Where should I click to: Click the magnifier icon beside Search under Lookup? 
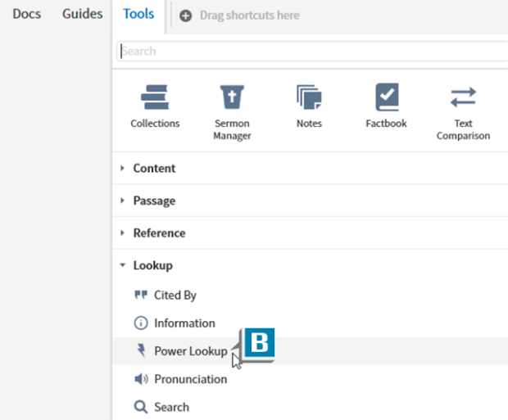pos(141,407)
